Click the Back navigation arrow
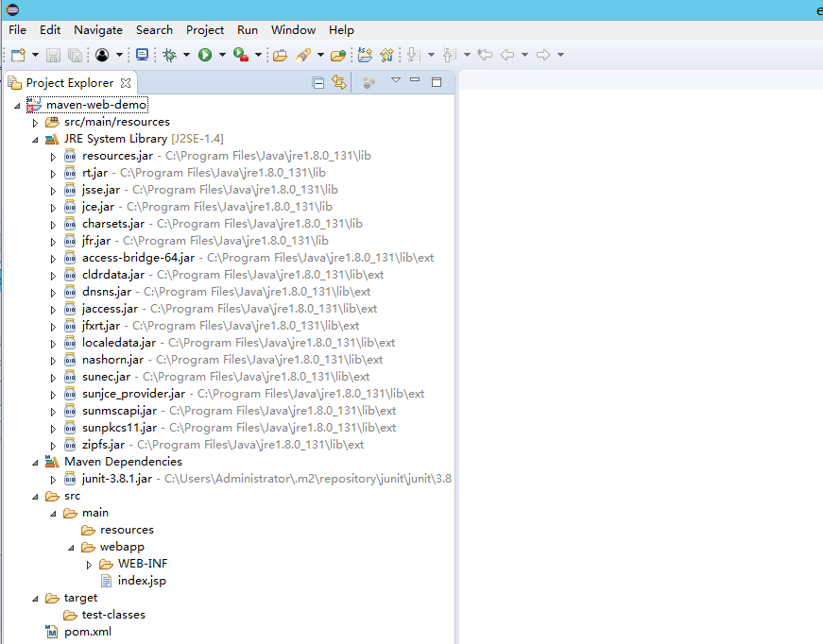Viewport: 823px width, 644px height. click(x=507, y=55)
